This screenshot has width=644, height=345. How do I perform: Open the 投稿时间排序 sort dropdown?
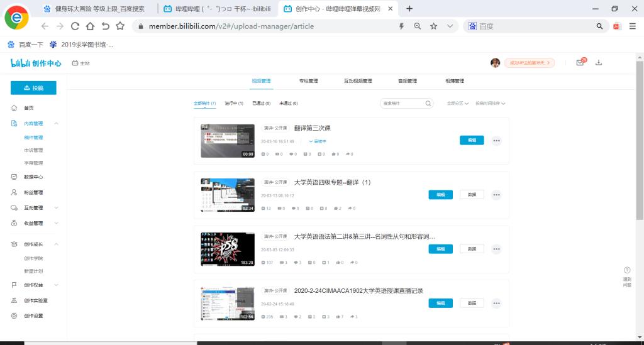pos(491,103)
